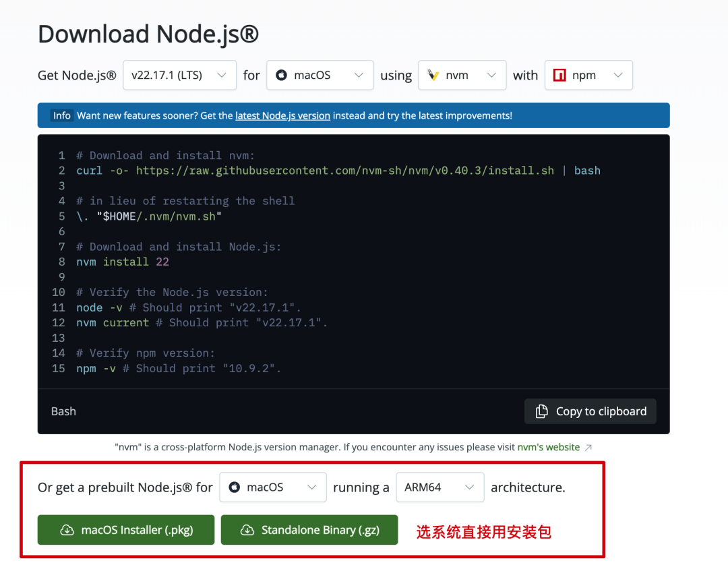
Task: Click the '# Download and install Node.js:' comment
Action: [179, 247]
